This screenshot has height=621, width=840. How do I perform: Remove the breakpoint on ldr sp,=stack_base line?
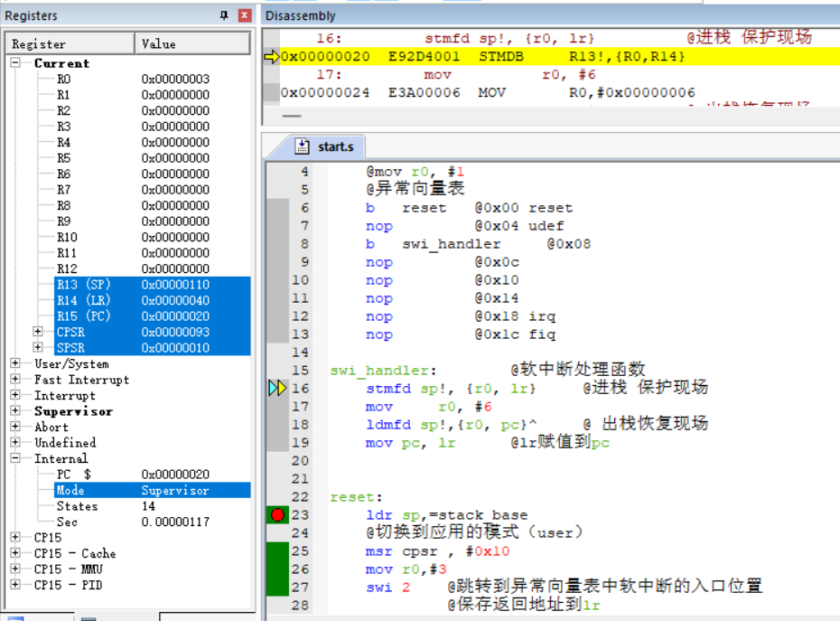coord(276,514)
